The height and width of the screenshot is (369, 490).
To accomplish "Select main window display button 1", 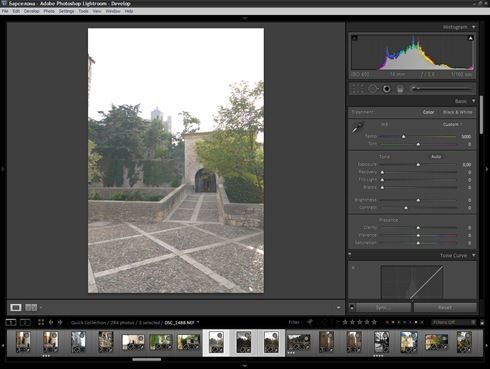I will (11, 322).
